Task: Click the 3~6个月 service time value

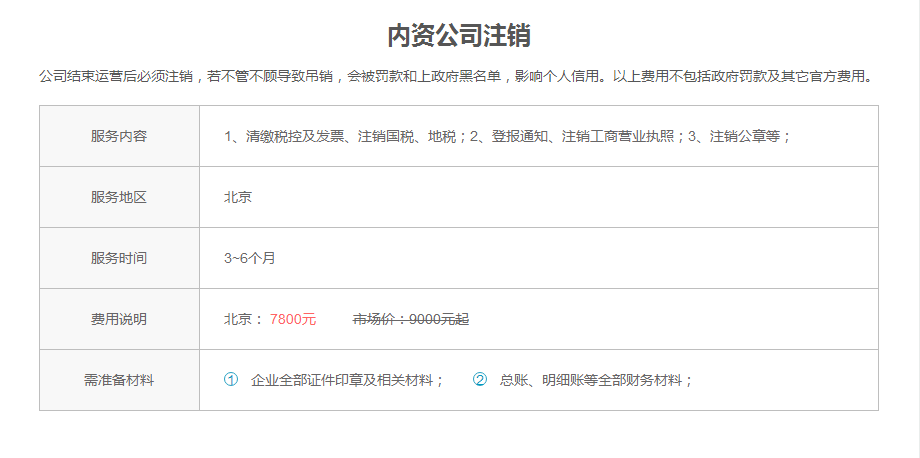Action: (x=249, y=258)
